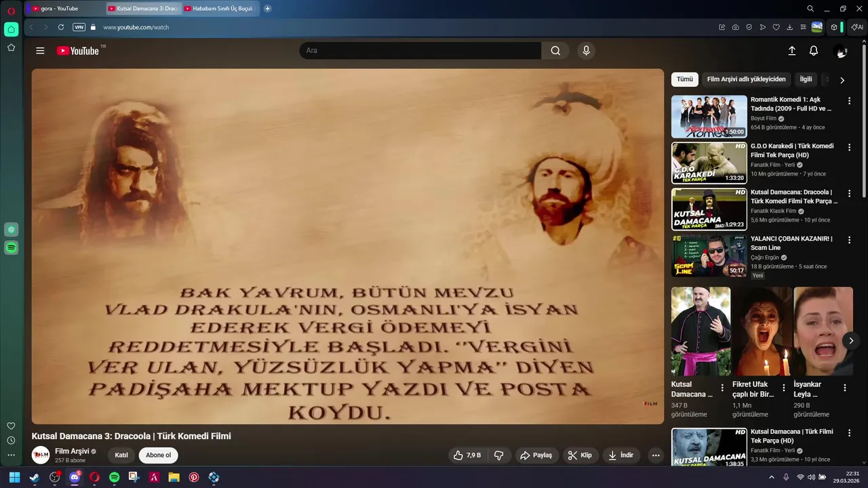
Task: Open the Film Arşivi channel avatar
Action: 41,455
